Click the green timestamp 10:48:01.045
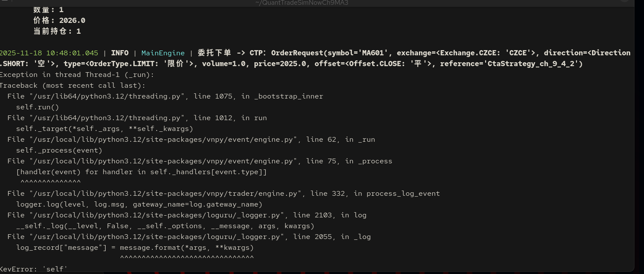 click(x=72, y=53)
